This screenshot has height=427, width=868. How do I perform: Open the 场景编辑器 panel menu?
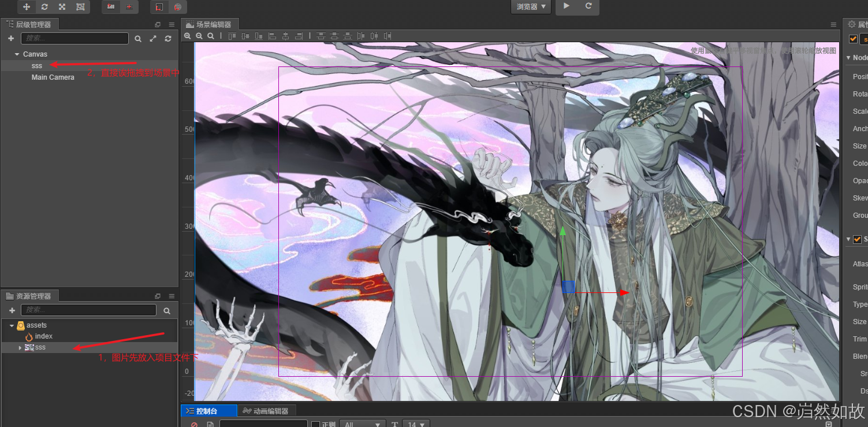pyautogui.click(x=833, y=24)
